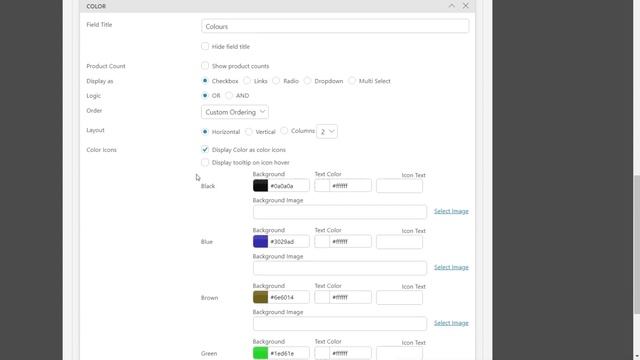Click Brown Background Image input

340,324
